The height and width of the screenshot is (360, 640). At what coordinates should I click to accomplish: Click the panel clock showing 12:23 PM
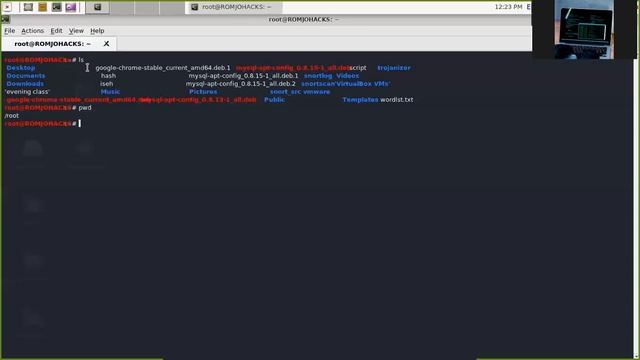coord(508,7)
